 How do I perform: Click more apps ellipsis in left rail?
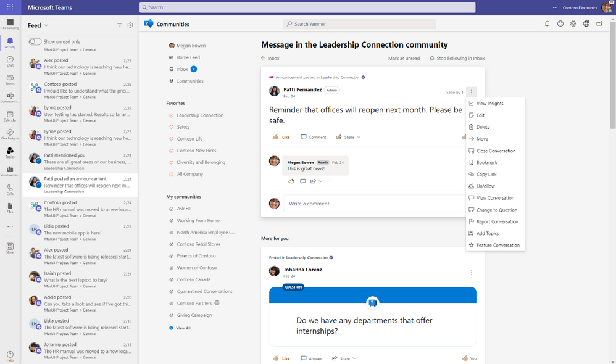coord(10,226)
